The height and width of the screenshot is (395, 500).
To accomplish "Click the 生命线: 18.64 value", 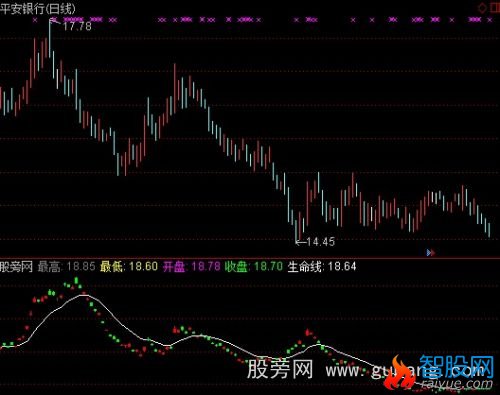I will (322, 267).
